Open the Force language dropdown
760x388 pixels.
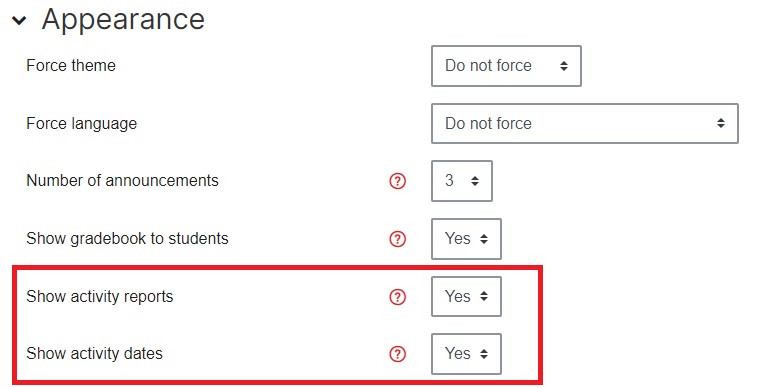585,124
